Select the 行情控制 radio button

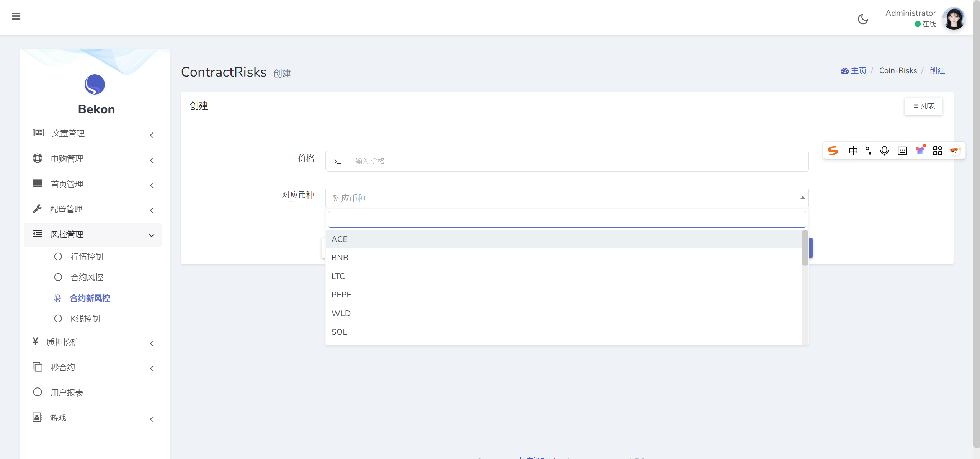(58, 256)
